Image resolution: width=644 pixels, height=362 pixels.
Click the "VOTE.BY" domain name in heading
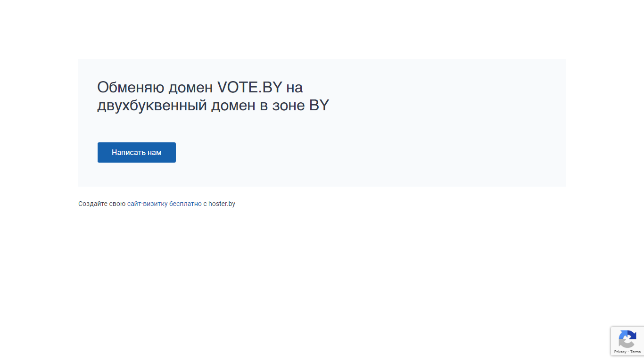tap(250, 87)
